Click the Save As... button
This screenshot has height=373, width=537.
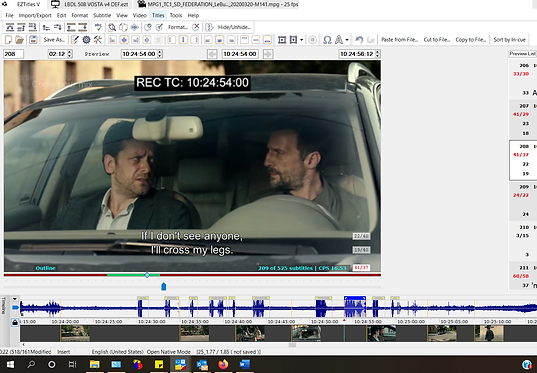click(x=54, y=40)
